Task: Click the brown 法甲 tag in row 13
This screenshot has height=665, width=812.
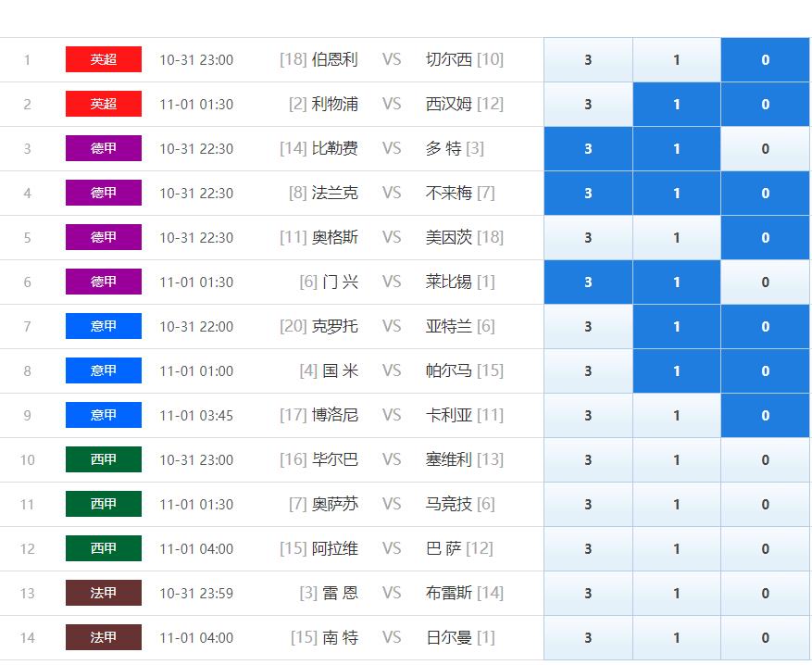Action: pyautogui.click(x=104, y=593)
